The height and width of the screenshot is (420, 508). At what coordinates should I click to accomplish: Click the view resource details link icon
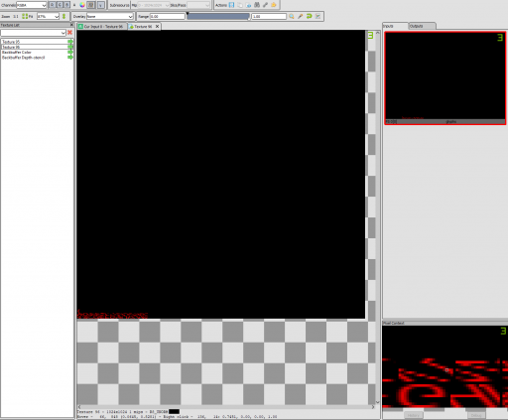[x=265, y=5]
